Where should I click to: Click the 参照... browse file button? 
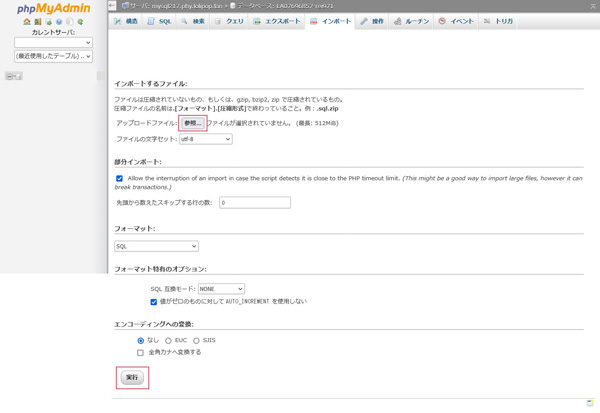tap(192, 123)
